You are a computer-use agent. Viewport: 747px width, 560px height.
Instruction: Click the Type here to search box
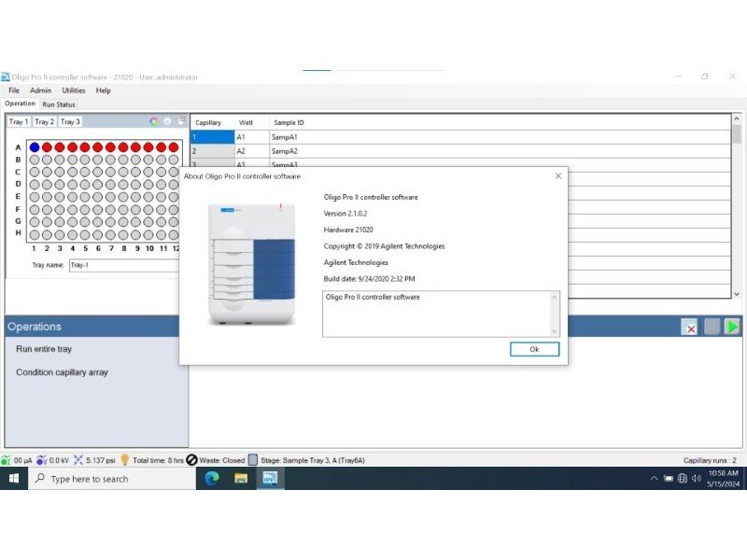[x=112, y=479]
